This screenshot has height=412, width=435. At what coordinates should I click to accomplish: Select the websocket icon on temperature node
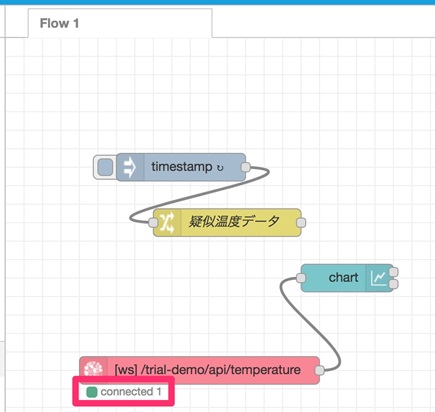pyautogui.click(x=93, y=369)
